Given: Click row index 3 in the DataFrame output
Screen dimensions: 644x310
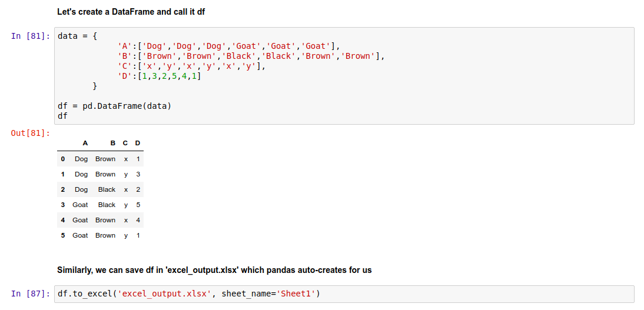Looking at the screenshot, I should pos(62,205).
